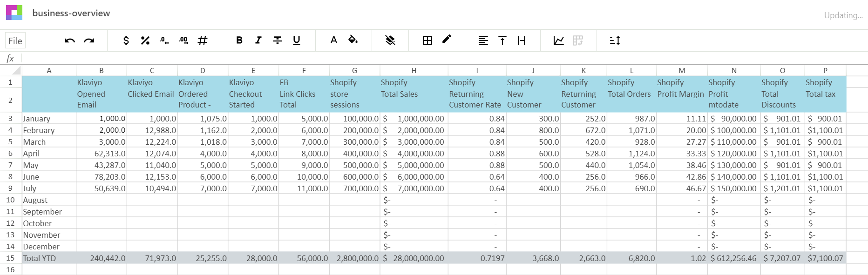Image resolution: width=868 pixels, height=275 pixels.
Task: Apply currency format with dollar icon
Action: [x=126, y=40]
